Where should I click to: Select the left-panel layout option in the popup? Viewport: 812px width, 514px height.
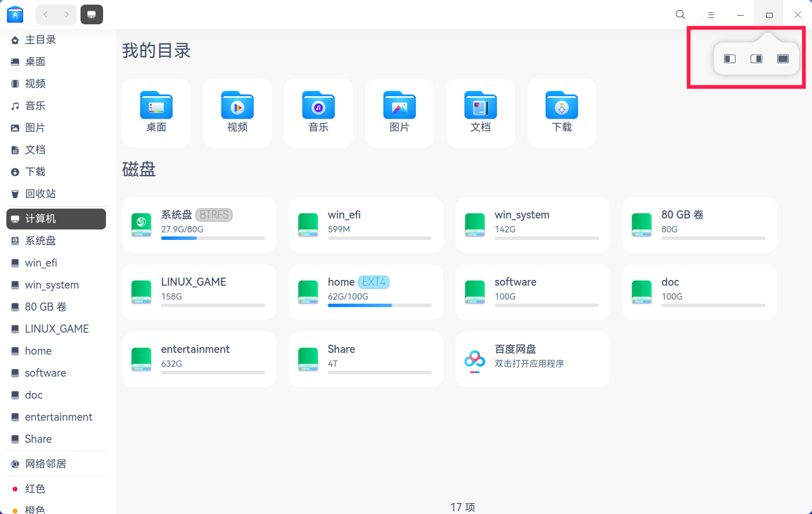(729, 58)
